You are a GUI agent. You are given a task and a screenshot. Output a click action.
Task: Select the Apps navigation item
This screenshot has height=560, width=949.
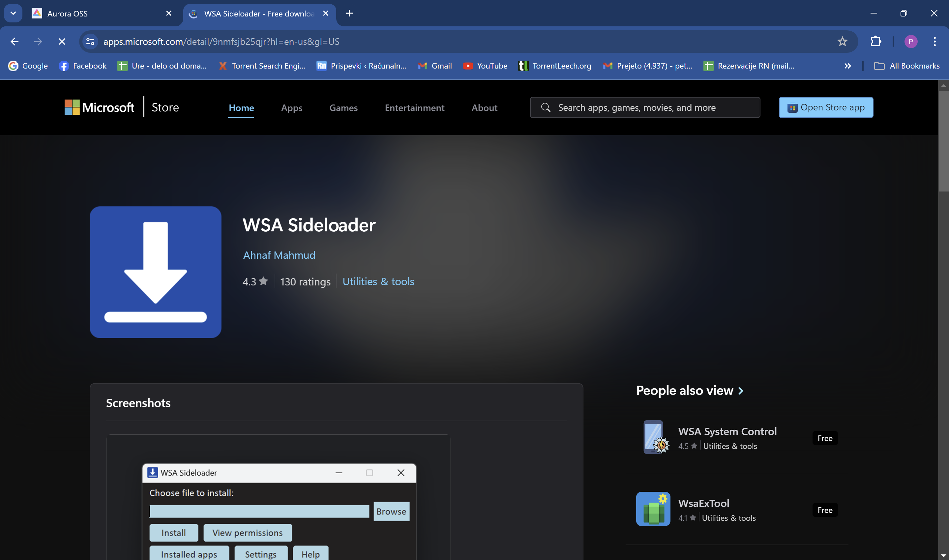point(292,108)
